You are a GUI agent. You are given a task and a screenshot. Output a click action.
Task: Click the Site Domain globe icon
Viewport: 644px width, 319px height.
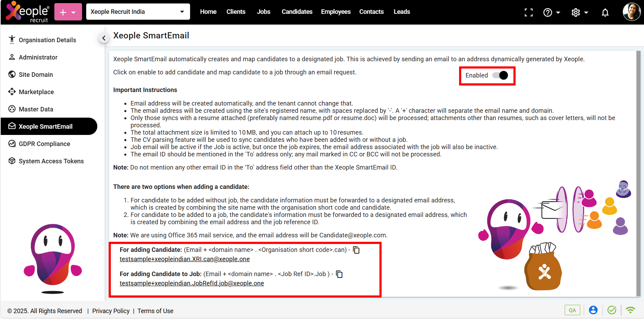point(12,74)
